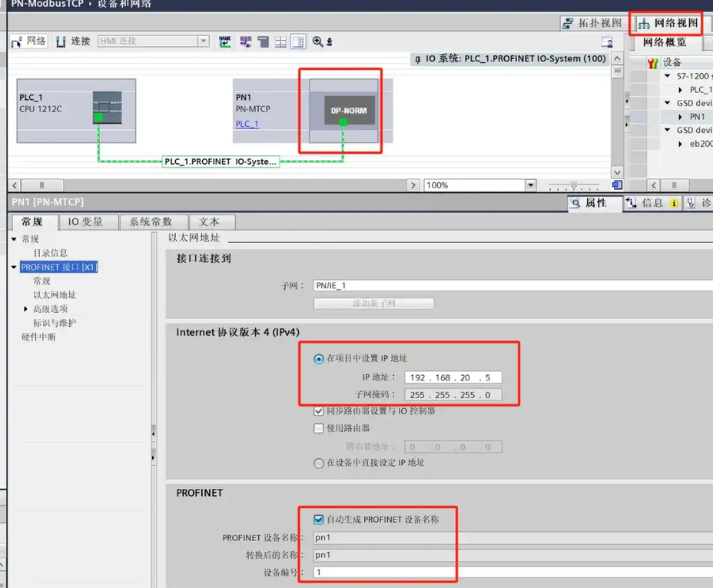
Task: Select 硬件中断 in the properties tree
Action: coord(38,337)
